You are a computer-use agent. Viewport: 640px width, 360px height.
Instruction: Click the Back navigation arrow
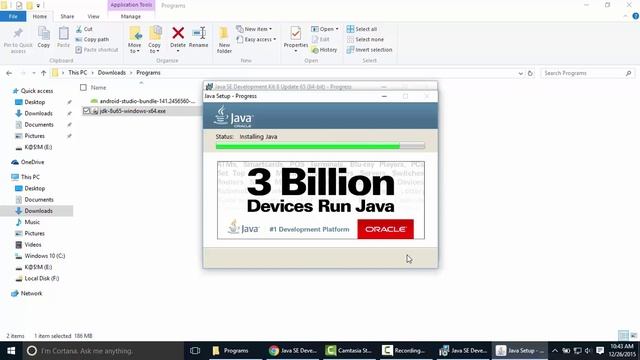(9, 73)
